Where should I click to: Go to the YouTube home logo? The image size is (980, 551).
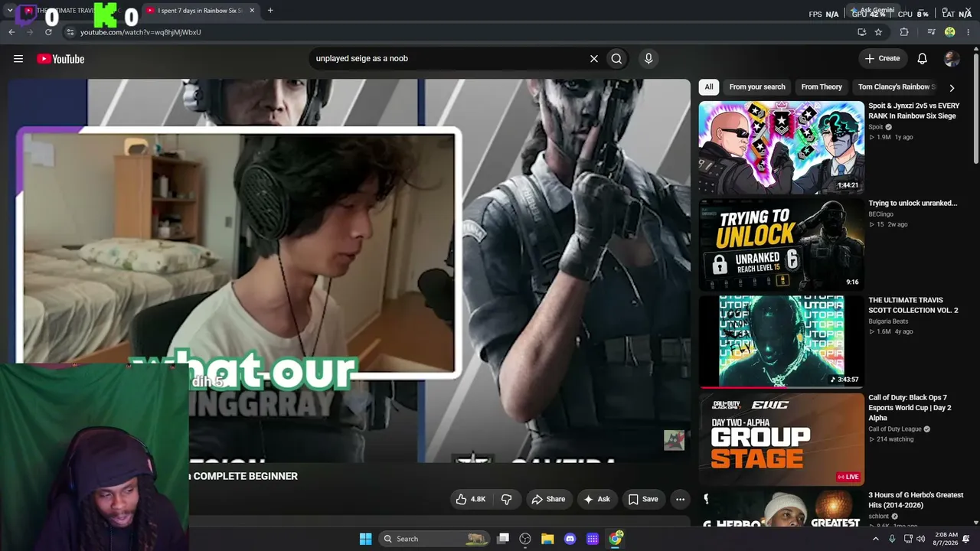(x=60, y=59)
